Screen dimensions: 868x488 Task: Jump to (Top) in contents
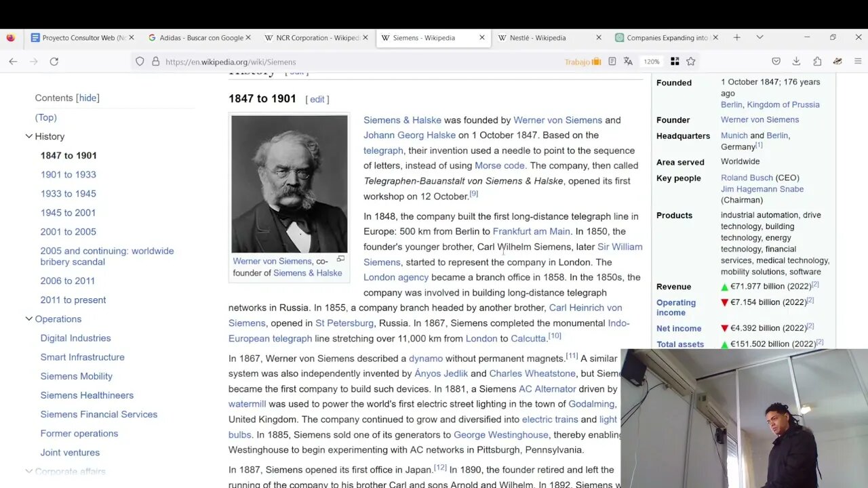tap(46, 117)
